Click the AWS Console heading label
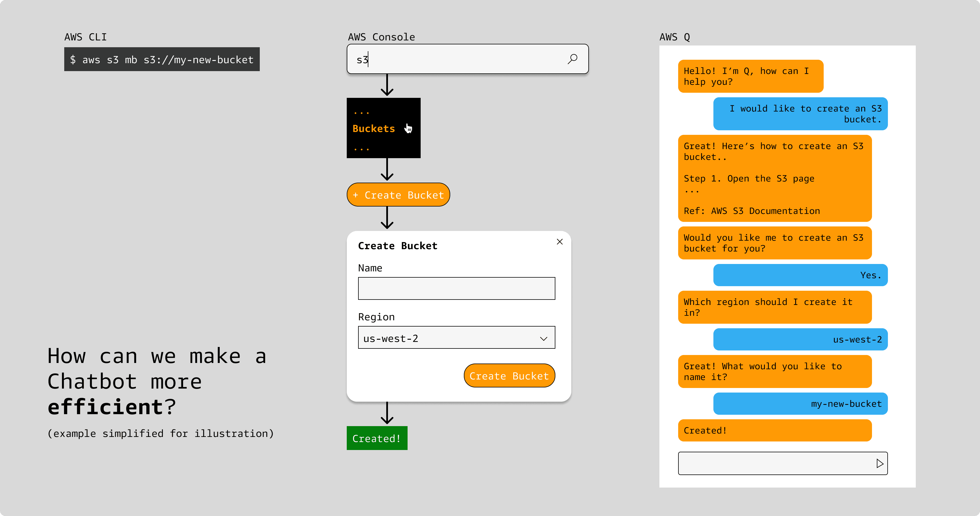Screen dimensions: 980x516 click(382, 37)
